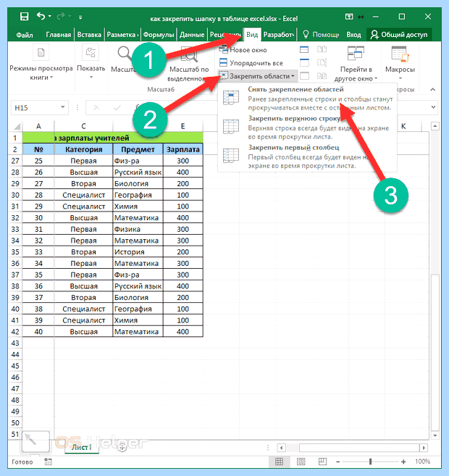Click Упорядочить все command
The image size is (449, 476).
click(251, 63)
